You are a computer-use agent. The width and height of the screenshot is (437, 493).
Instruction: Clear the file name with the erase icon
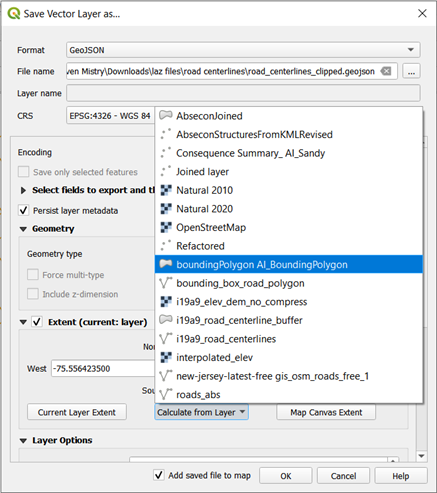click(x=386, y=71)
